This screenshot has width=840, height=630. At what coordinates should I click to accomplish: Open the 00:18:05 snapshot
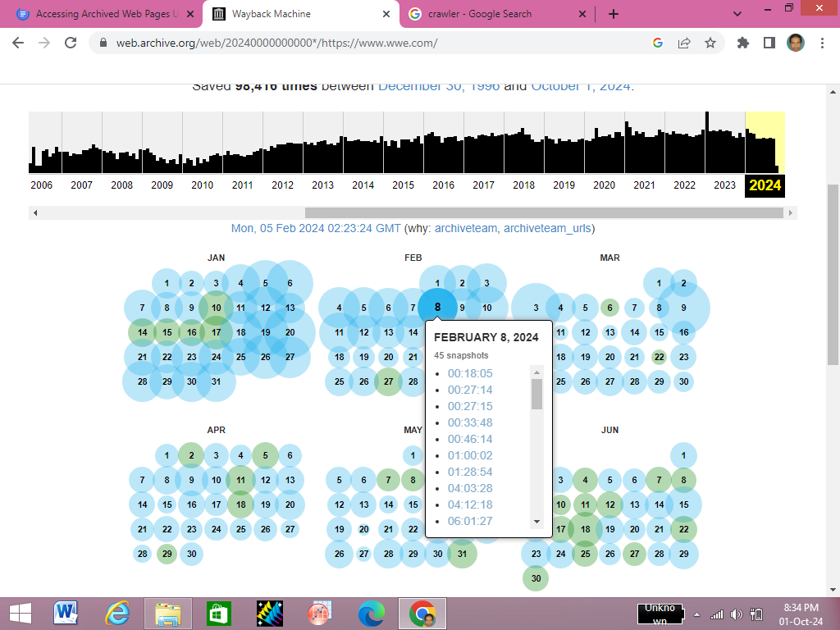pyautogui.click(x=470, y=373)
